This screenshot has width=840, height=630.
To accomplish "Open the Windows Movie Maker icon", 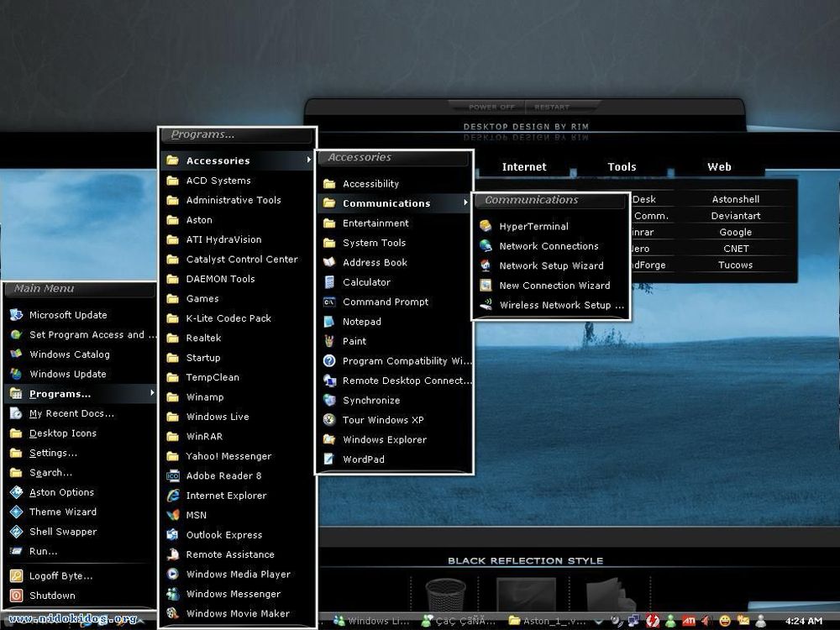I will click(x=172, y=613).
